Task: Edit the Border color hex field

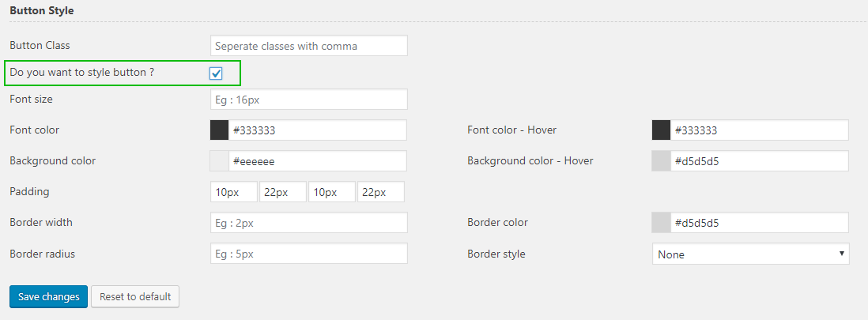Action: point(759,223)
